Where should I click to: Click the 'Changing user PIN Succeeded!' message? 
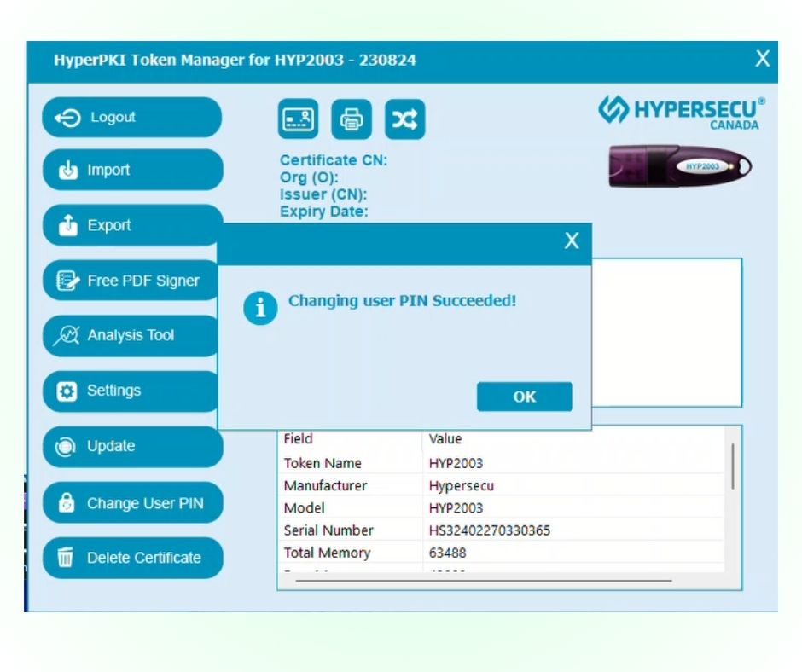coord(402,301)
